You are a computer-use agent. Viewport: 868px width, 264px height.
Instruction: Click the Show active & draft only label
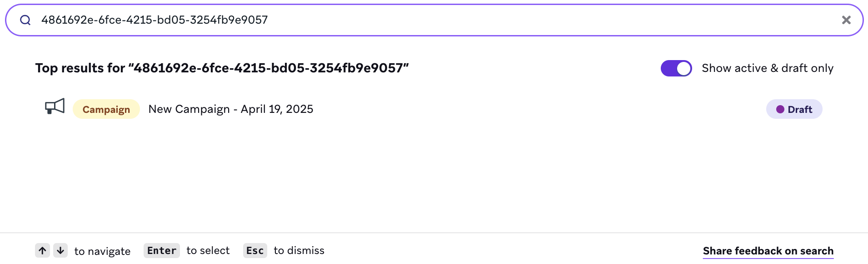[x=768, y=68]
